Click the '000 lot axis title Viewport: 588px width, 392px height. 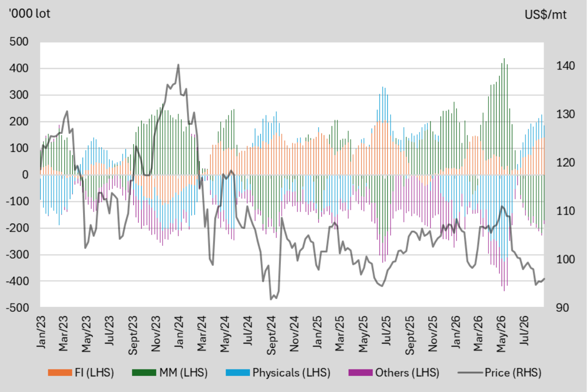pyautogui.click(x=29, y=13)
